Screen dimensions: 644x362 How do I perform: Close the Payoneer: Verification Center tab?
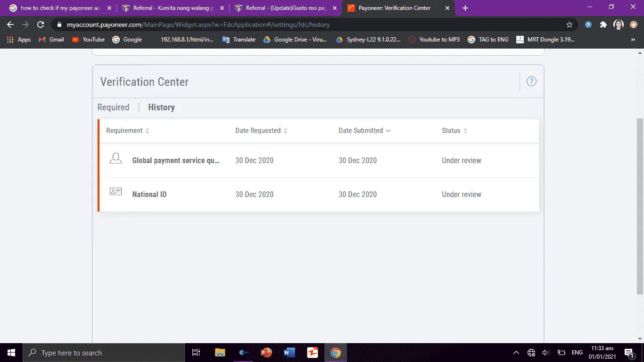click(447, 8)
